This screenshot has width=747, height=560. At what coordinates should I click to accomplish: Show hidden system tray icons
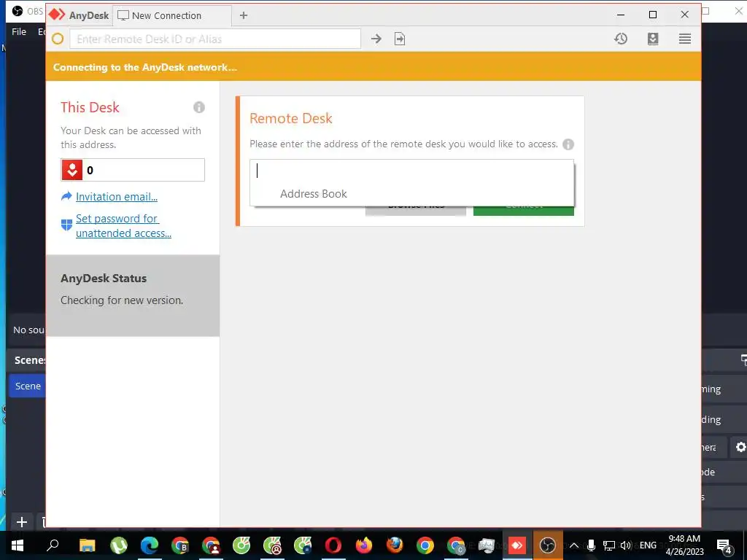(575, 545)
